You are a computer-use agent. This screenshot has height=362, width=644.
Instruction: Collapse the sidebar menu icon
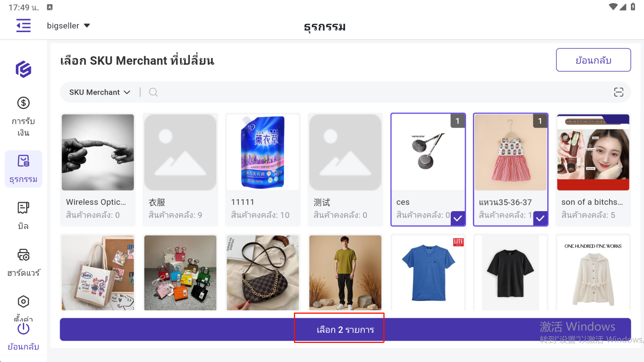(x=23, y=26)
